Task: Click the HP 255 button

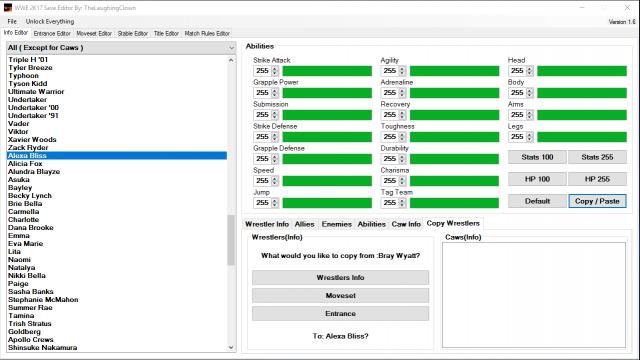Action: point(597,179)
